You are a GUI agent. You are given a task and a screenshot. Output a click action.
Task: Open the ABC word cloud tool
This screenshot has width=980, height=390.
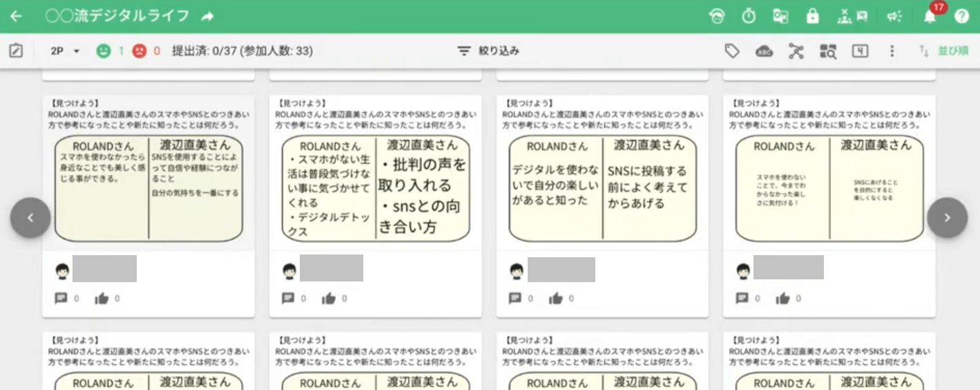[764, 51]
